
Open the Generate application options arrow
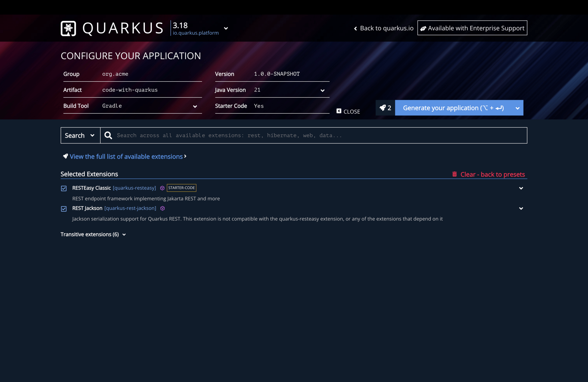517,108
